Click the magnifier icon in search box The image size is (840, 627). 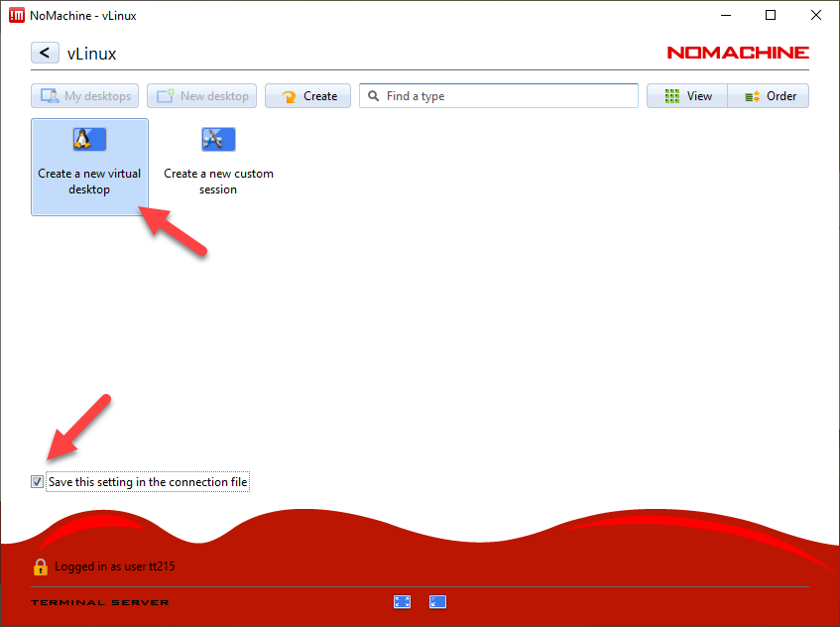tap(374, 96)
